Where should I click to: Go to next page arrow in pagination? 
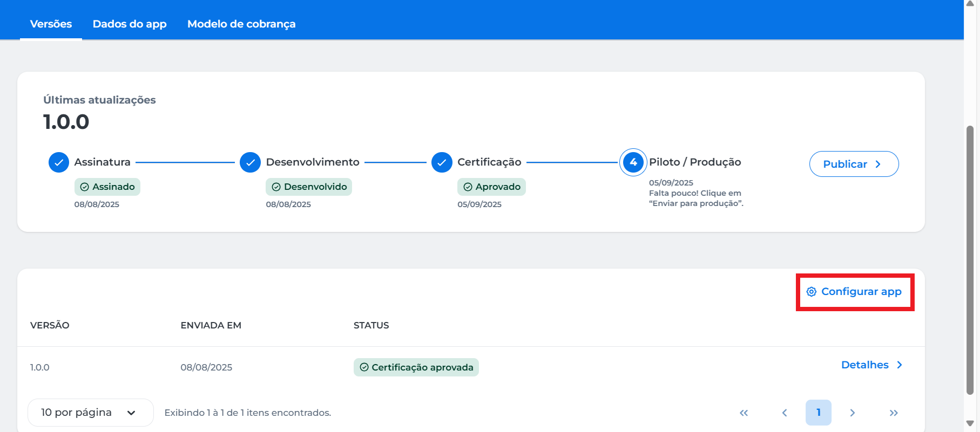852,413
